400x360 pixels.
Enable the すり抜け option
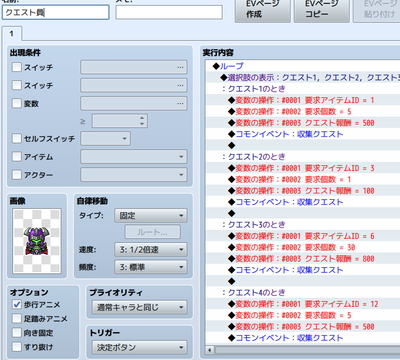click(17, 347)
